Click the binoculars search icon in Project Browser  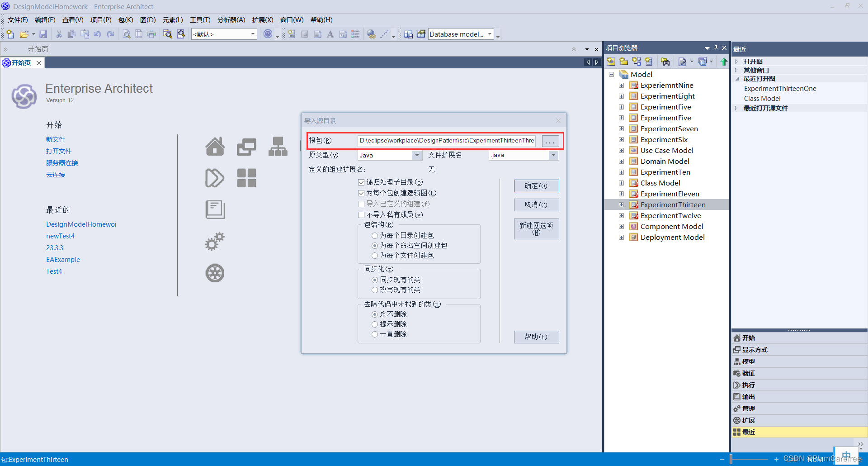(x=665, y=62)
